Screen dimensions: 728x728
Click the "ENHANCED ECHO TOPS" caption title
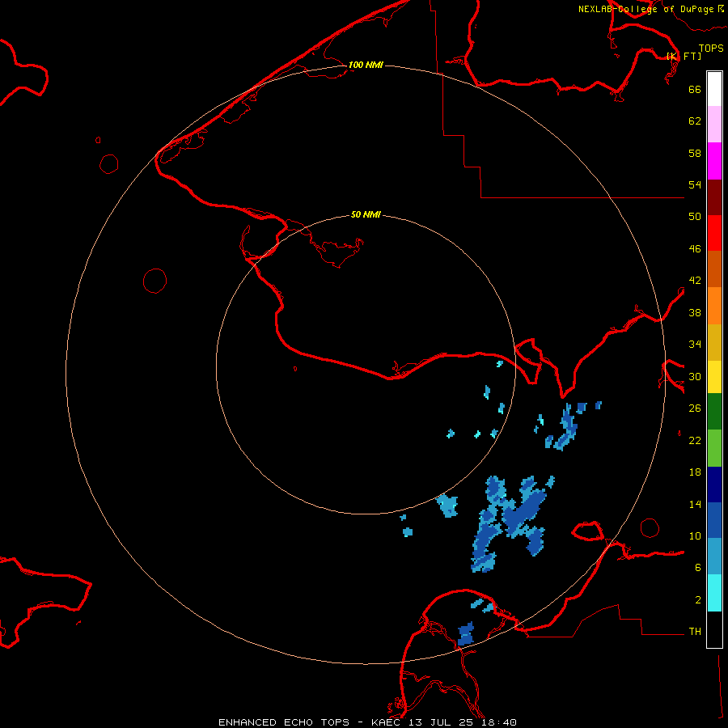pyautogui.click(x=284, y=722)
